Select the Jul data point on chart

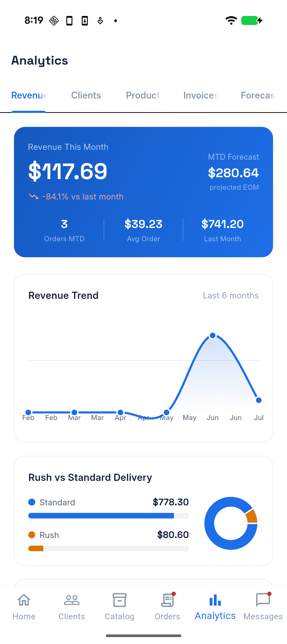[259, 400]
